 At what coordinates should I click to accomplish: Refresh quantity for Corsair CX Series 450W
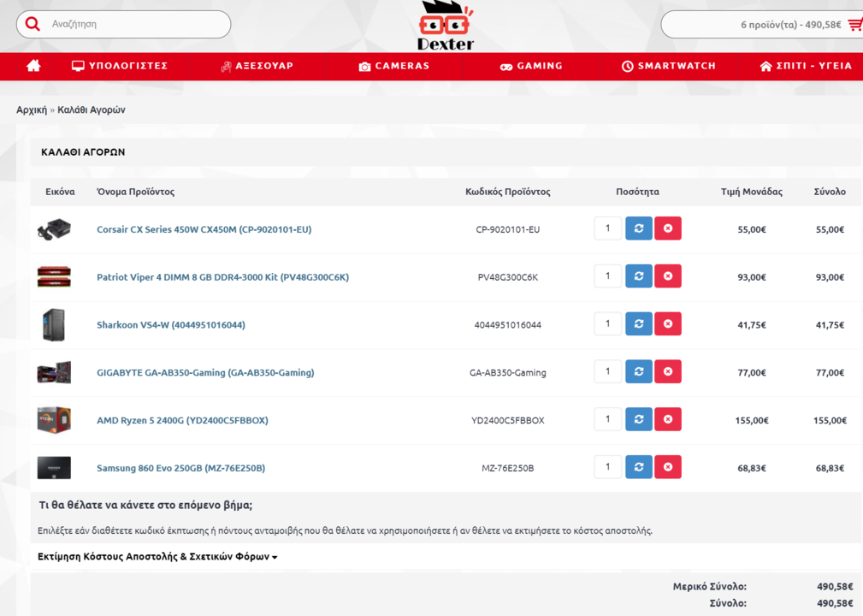click(x=638, y=228)
